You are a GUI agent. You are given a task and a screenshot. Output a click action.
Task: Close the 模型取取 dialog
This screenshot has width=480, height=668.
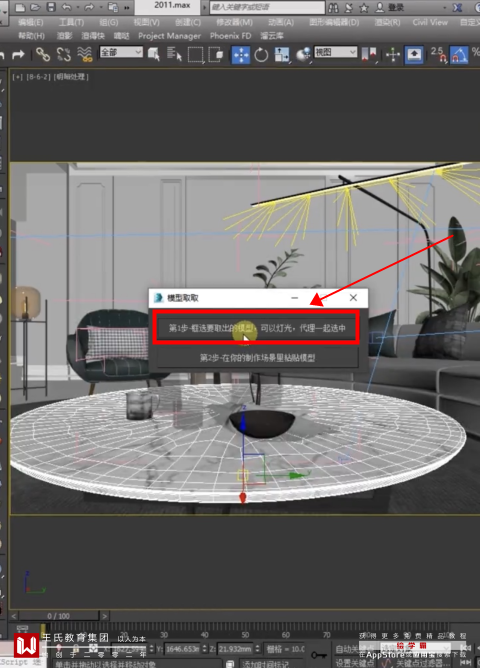[353, 298]
